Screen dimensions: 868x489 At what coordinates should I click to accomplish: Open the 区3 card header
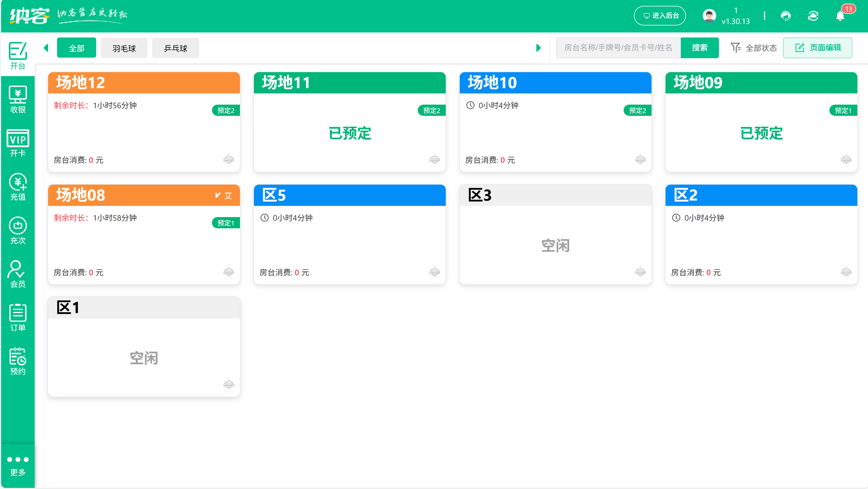pos(555,195)
